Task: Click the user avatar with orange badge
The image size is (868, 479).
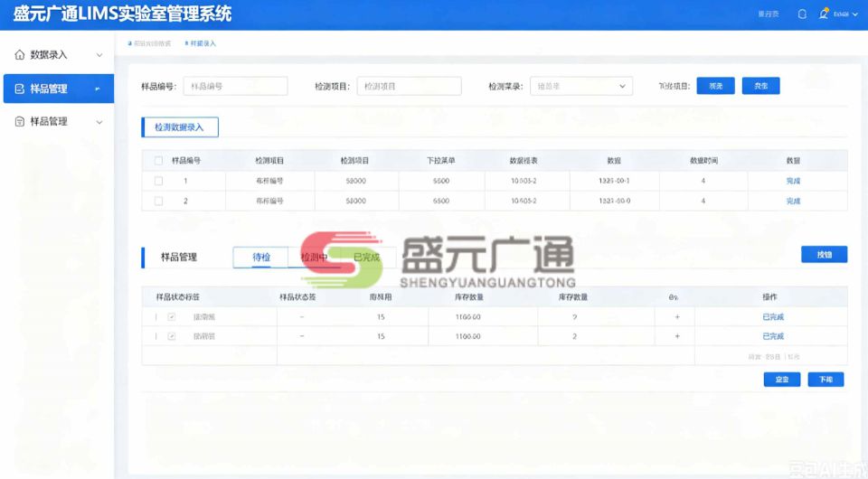Action: tap(824, 14)
